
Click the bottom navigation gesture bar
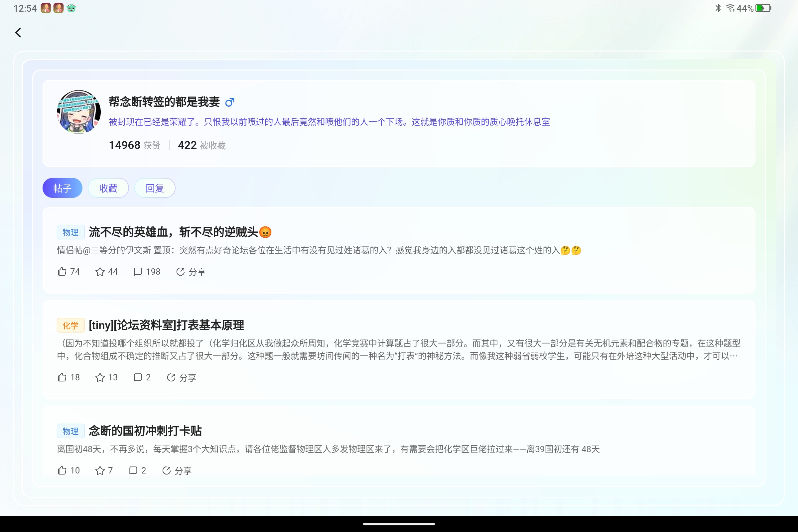pyautogui.click(x=399, y=524)
